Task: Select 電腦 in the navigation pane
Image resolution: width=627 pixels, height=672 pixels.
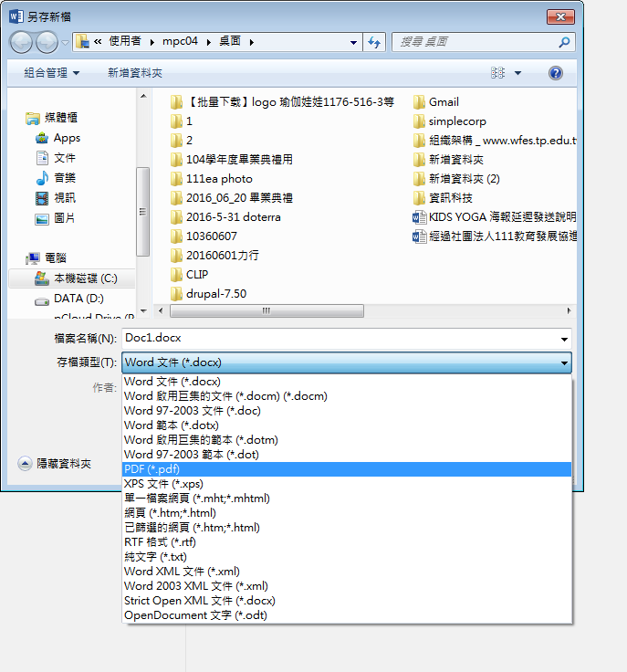Action: [46, 258]
